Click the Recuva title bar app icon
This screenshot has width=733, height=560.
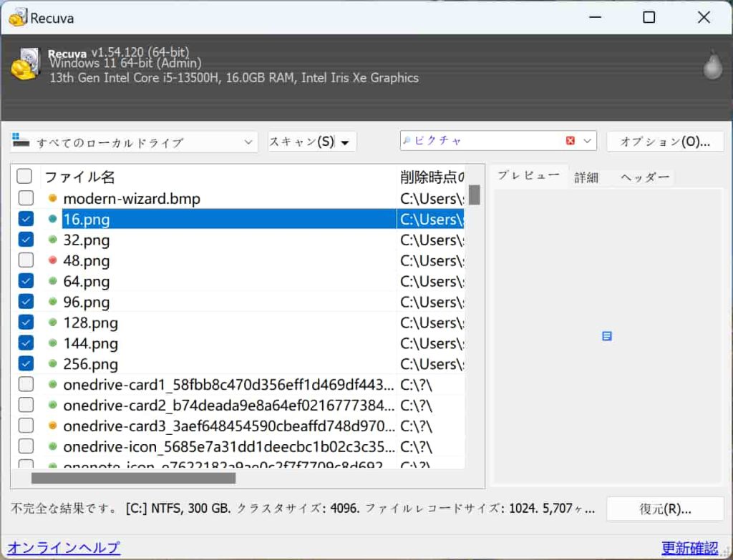(17, 18)
